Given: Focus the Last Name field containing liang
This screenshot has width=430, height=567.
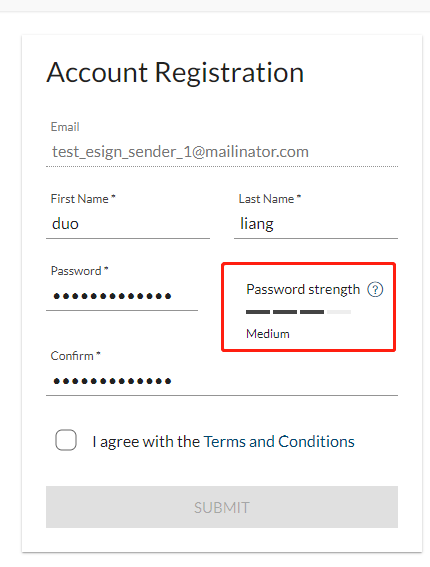Looking at the screenshot, I should pos(316,224).
